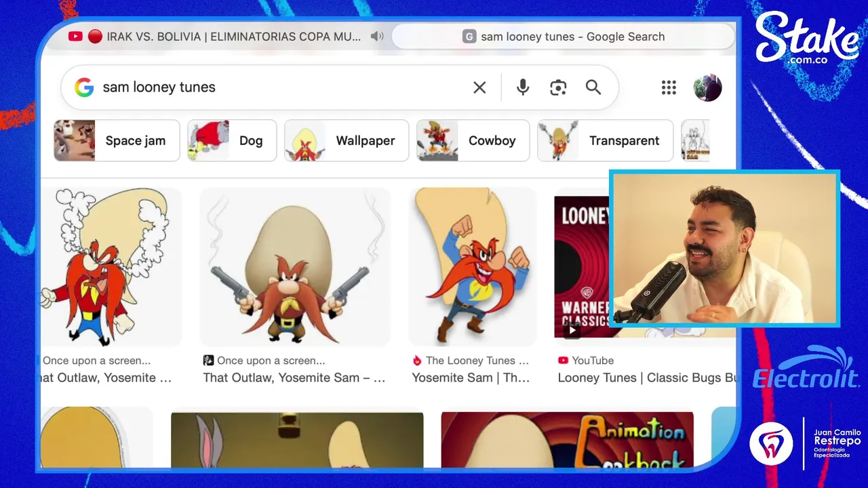
Task: Open the Yosemite Sam with smoking hat image
Action: pos(110,267)
